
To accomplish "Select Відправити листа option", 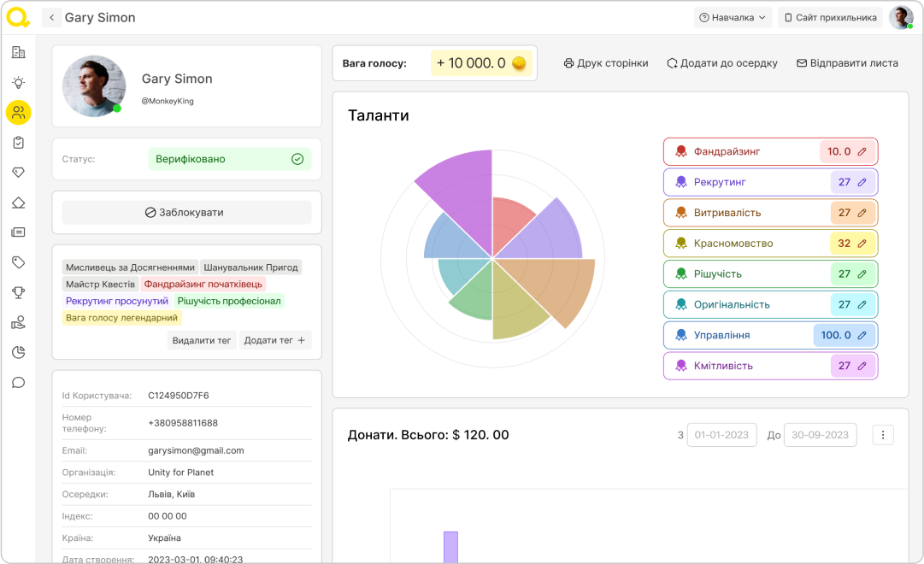I will click(x=847, y=63).
